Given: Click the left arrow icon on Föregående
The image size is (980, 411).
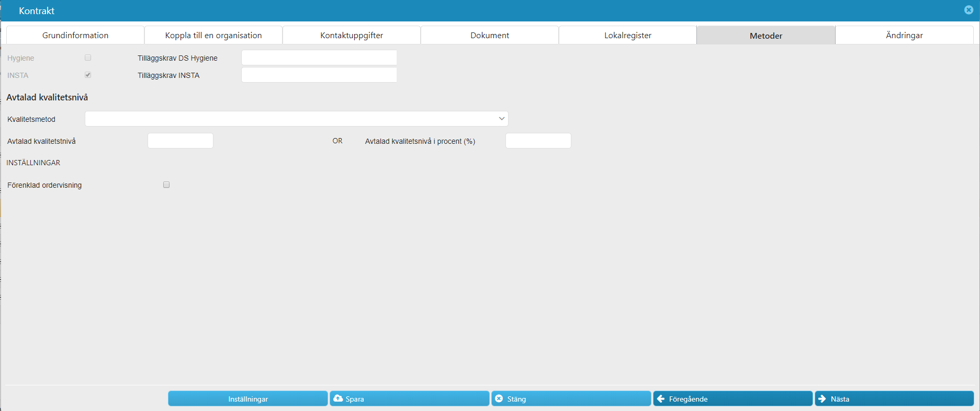Looking at the screenshot, I should (661, 398).
